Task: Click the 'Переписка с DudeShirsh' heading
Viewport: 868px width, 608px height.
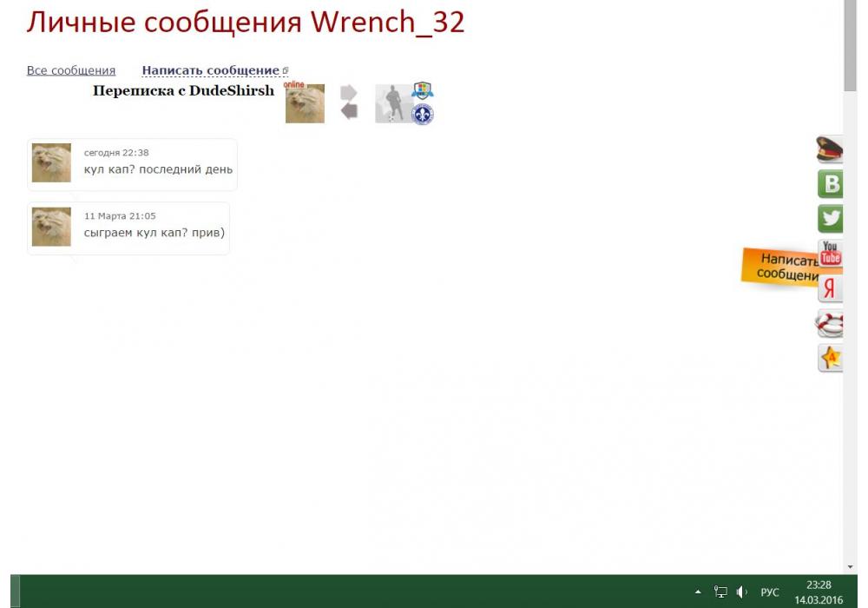Action: coord(183,90)
